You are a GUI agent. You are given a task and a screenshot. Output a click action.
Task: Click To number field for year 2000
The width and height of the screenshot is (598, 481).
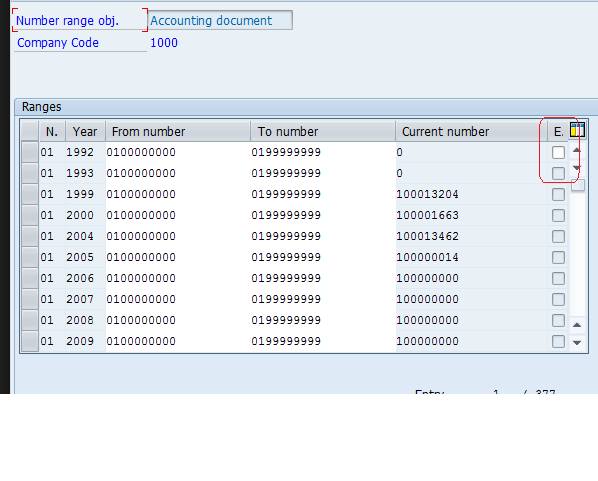click(323, 215)
